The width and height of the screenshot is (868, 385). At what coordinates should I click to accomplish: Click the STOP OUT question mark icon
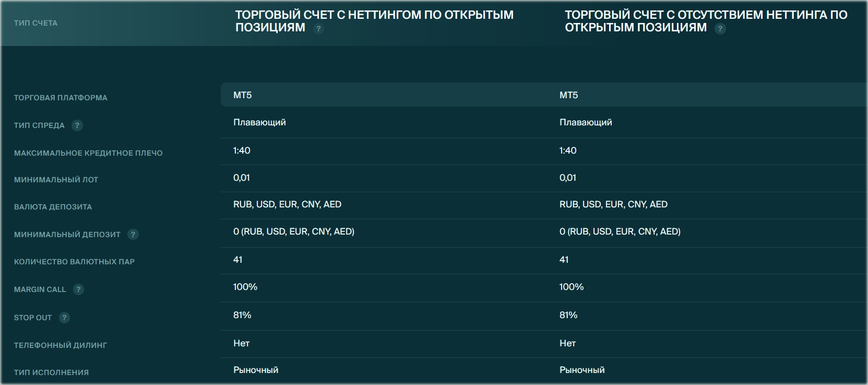click(x=64, y=317)
